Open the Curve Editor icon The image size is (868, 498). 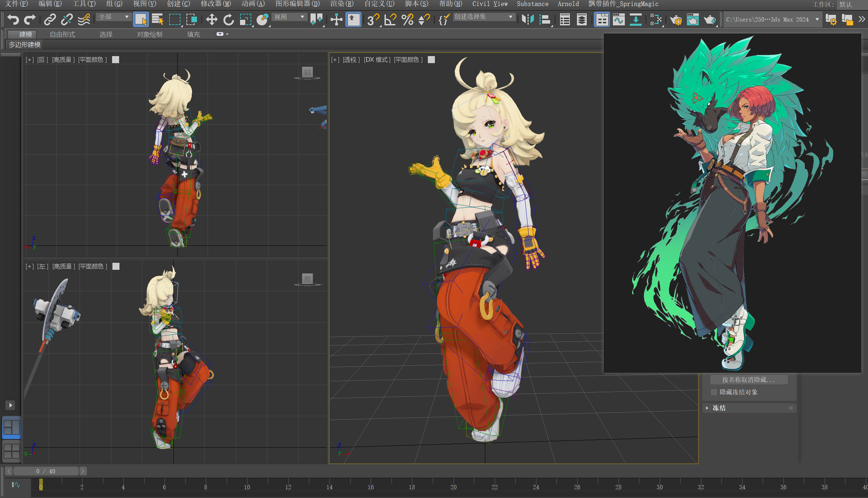[619, 19]
